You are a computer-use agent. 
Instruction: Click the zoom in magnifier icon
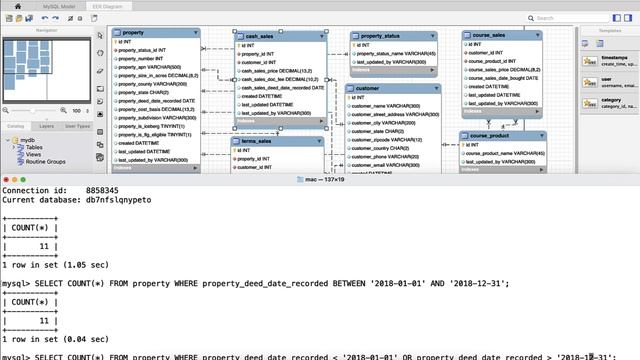[63, 111]
